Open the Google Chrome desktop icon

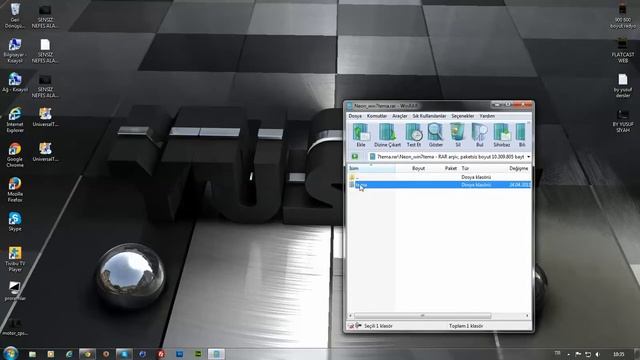(x=15, y=155)
